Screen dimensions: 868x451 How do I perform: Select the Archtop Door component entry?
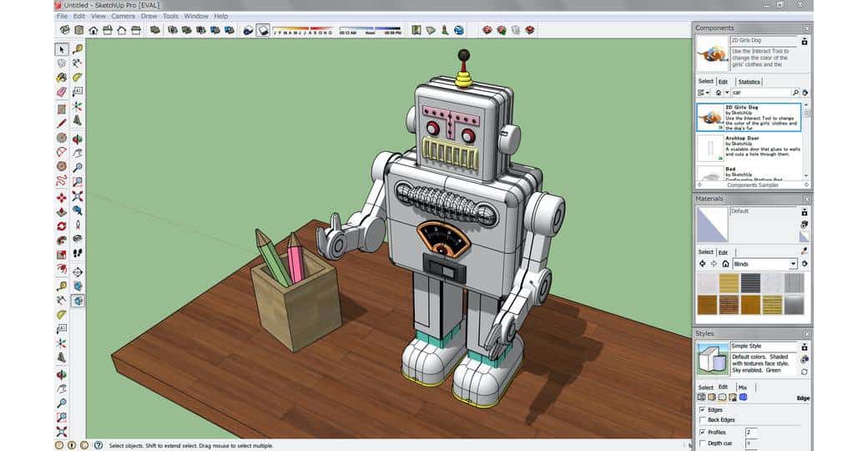[749, 148]
